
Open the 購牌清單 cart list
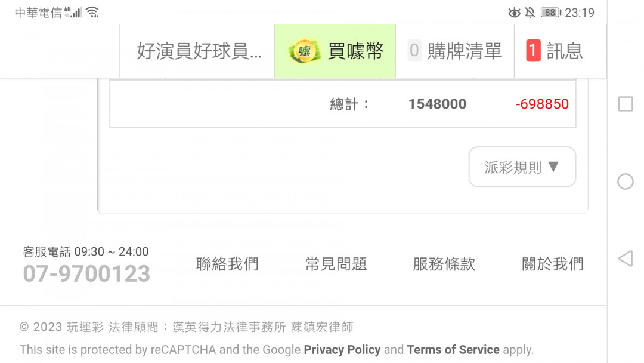pos(455,51)
